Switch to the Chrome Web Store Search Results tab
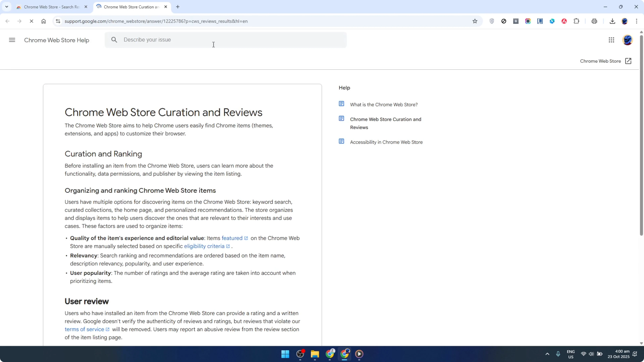This screenshot has height=362, width=644. point(49,7)
